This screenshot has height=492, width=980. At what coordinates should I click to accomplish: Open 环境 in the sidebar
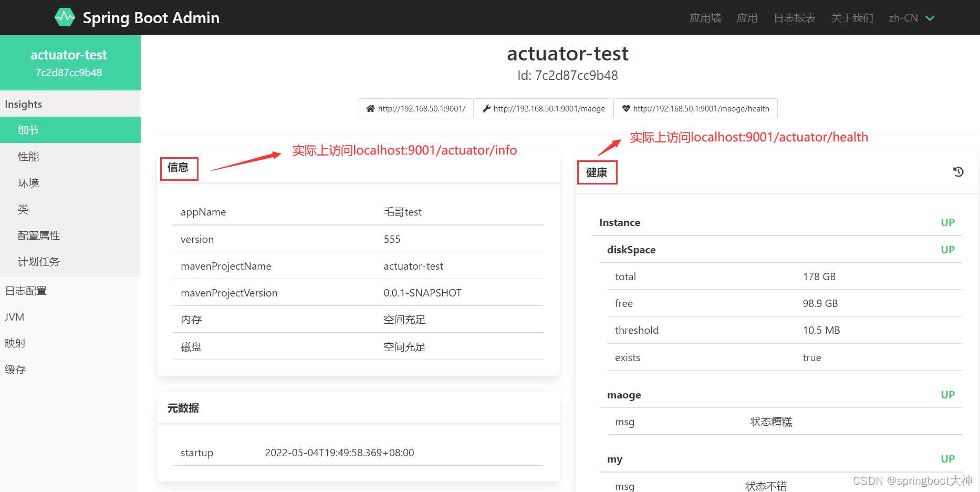70,183
